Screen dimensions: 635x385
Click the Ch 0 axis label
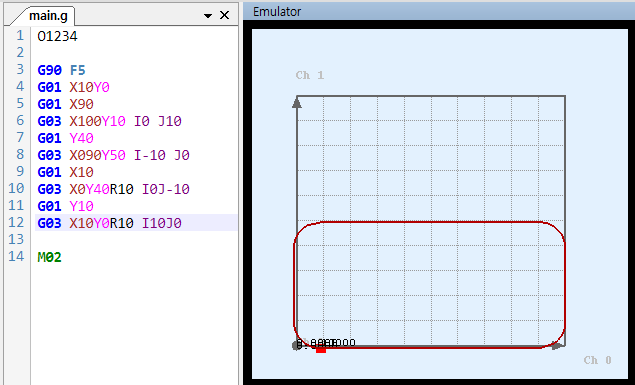click(x=597, y=360)
